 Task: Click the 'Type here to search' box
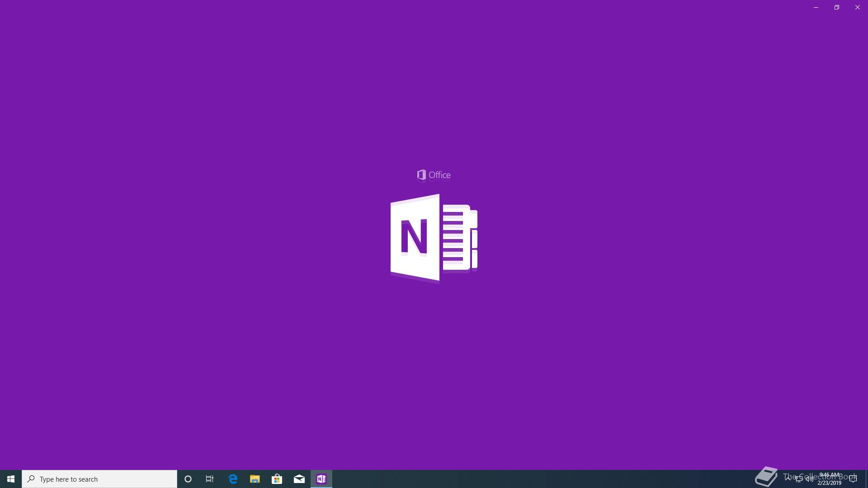[x=99, y=479]
